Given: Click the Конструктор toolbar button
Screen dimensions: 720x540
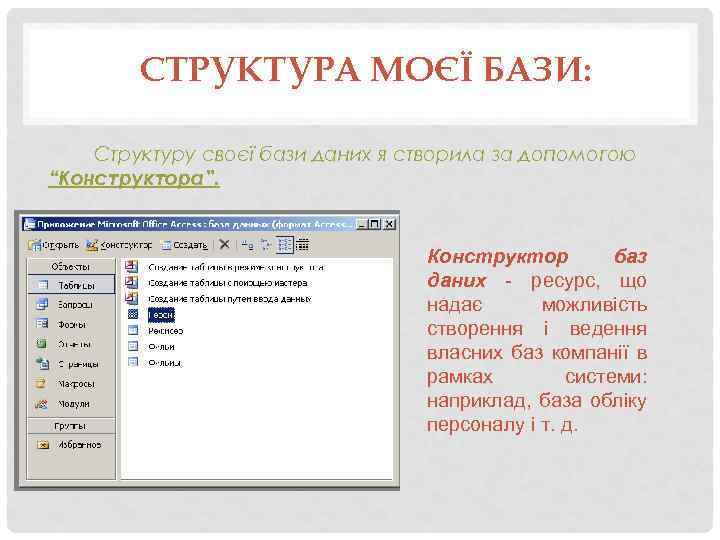Looking at the screenshot, I should (x=119, y=245).
